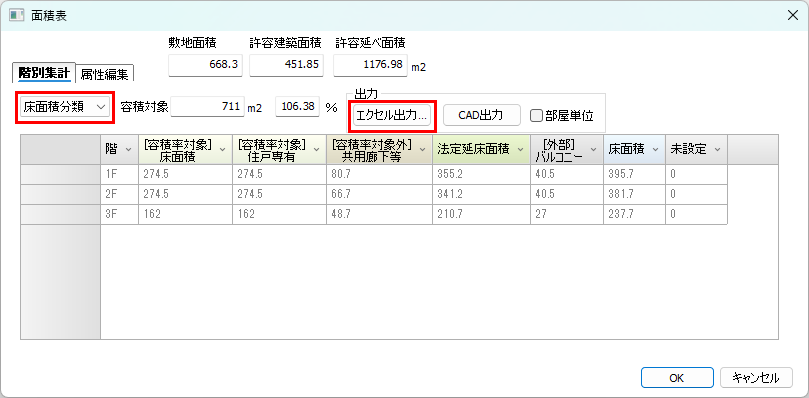Click the 66.7 cell in the 2F row

tap(379, 195)
